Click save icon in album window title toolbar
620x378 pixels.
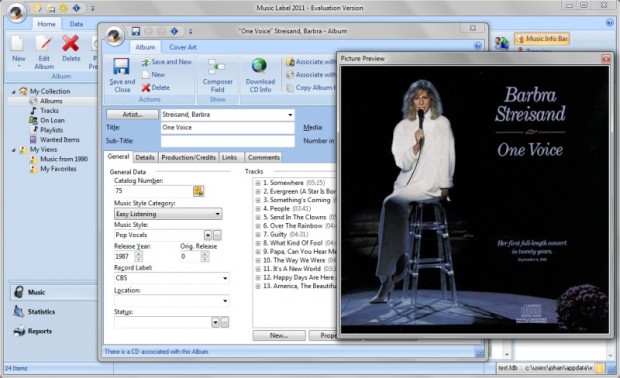pos(136,31)
